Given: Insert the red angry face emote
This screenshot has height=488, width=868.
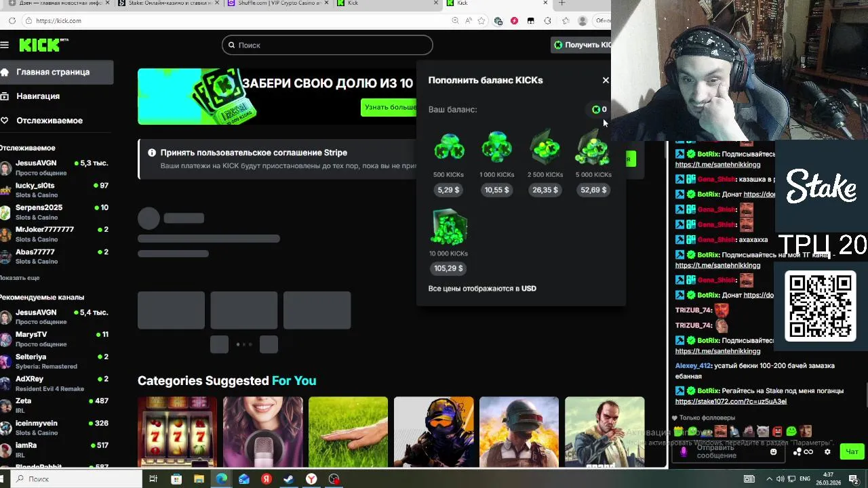Looking at the screenshot, I should coord(777,431).
